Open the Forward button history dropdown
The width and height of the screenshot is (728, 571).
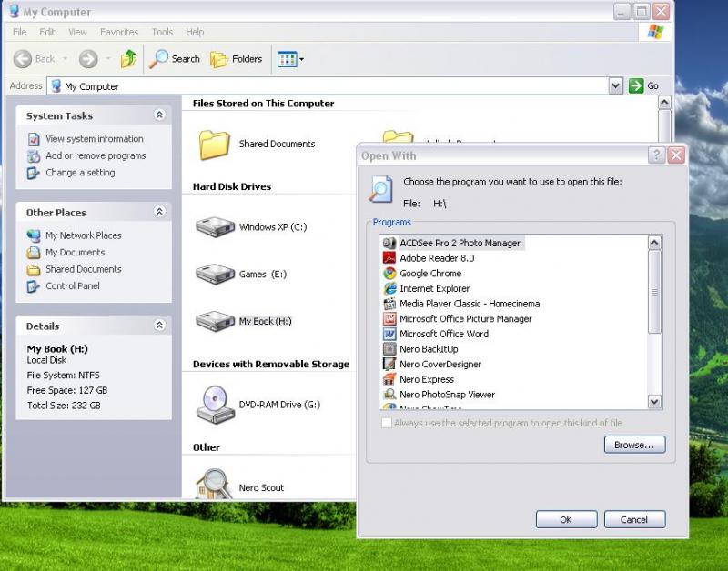[108, 59]
